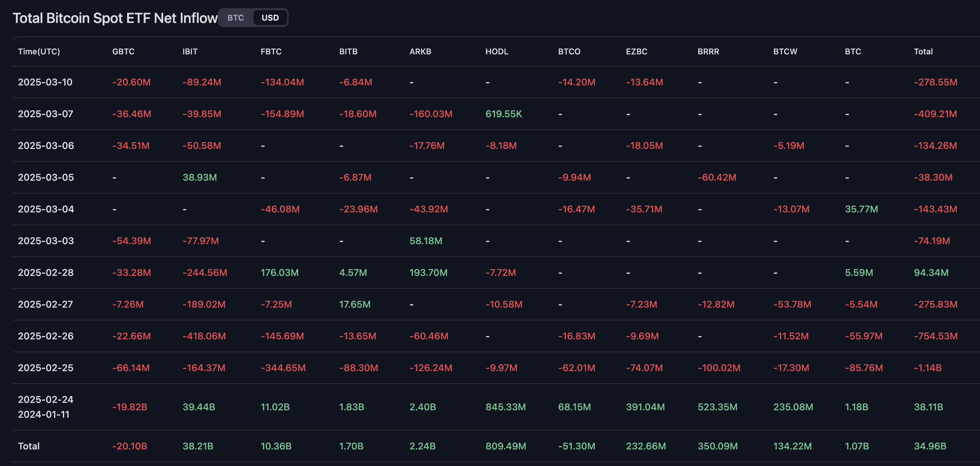980x466 pixels.
Task: Click IBIT value -418.06M
Action: [x=204, y=336]
